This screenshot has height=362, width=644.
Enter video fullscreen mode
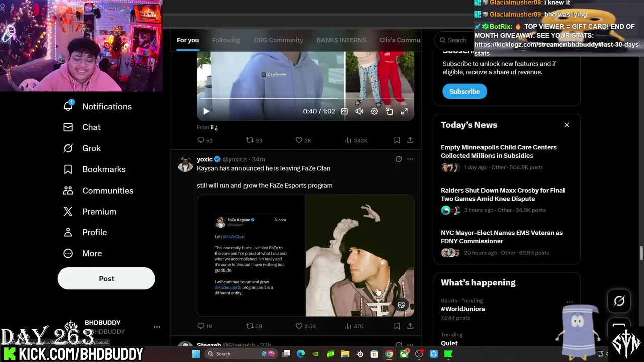click(x=405, y=111)
